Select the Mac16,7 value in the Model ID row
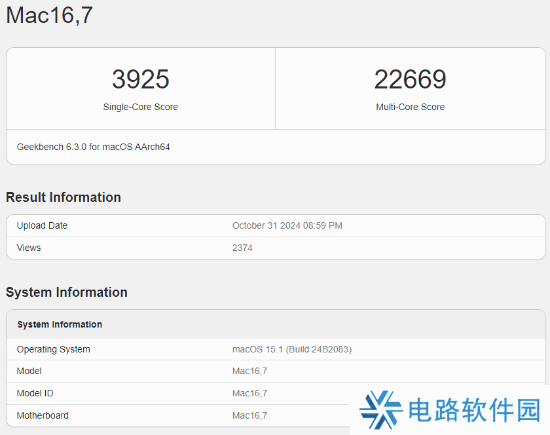This screenshot has height=435, width=550. (250, 393)
